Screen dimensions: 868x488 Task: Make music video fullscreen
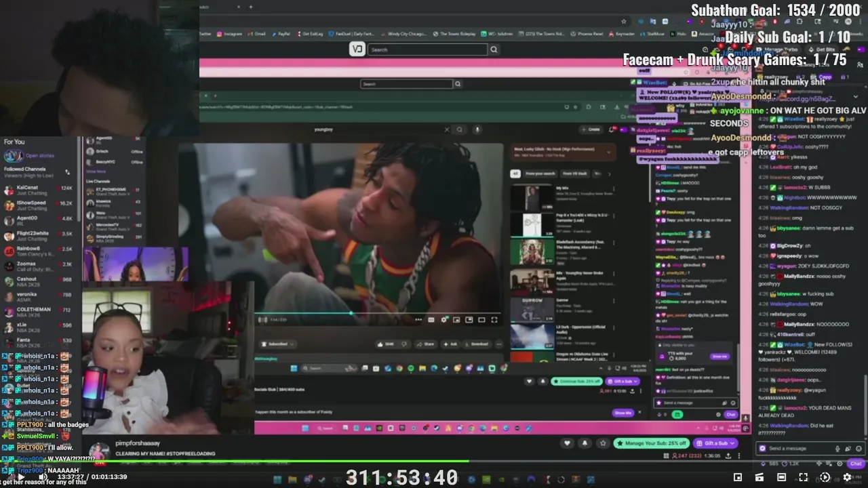click(494, 320)
